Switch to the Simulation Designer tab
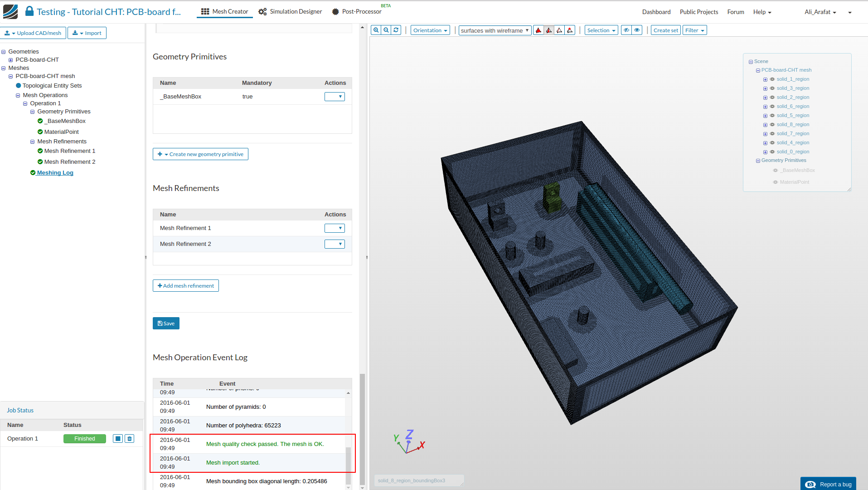The width and height of the screenshot is (868, 490). pos(290,12)
